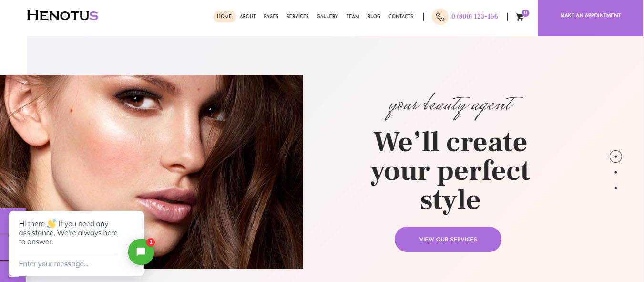Call the 0 (800) 123-456 number link
Screen dimensions: 644x282
pos(475,17)
